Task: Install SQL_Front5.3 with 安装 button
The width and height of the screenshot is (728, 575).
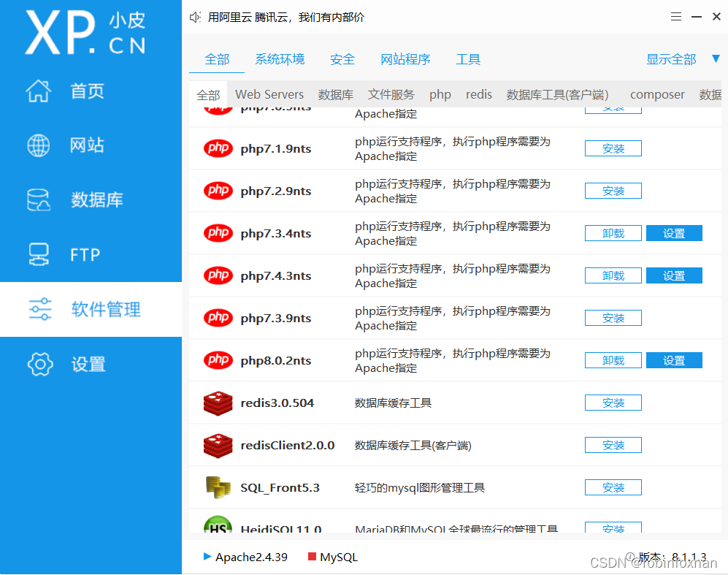Action: (613, 487)
